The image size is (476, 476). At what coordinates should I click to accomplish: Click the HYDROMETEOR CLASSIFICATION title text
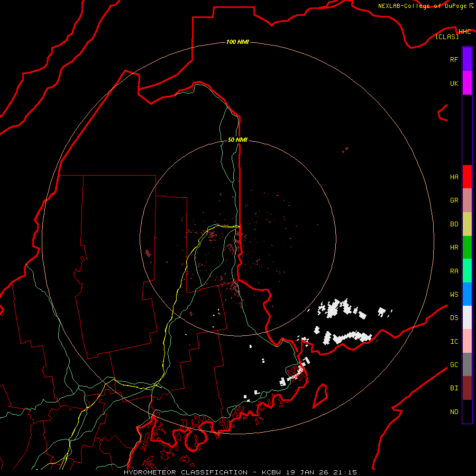[x=186, y=472]
